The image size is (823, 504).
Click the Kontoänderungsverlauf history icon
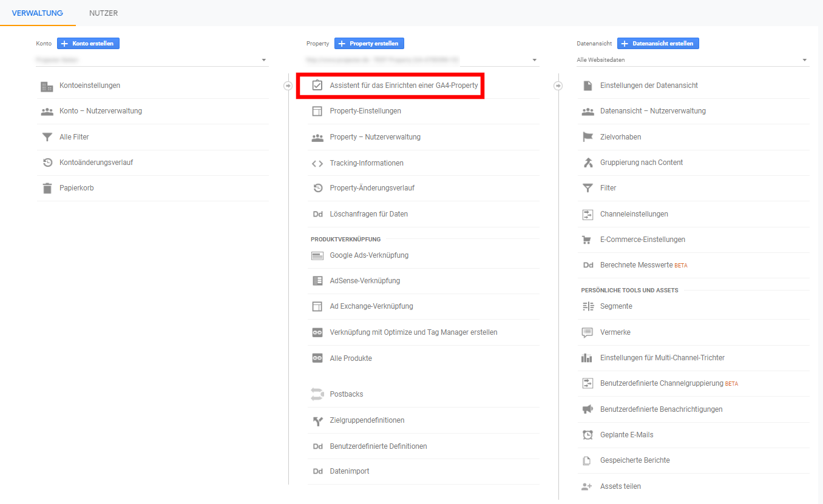tap(47, 163)
